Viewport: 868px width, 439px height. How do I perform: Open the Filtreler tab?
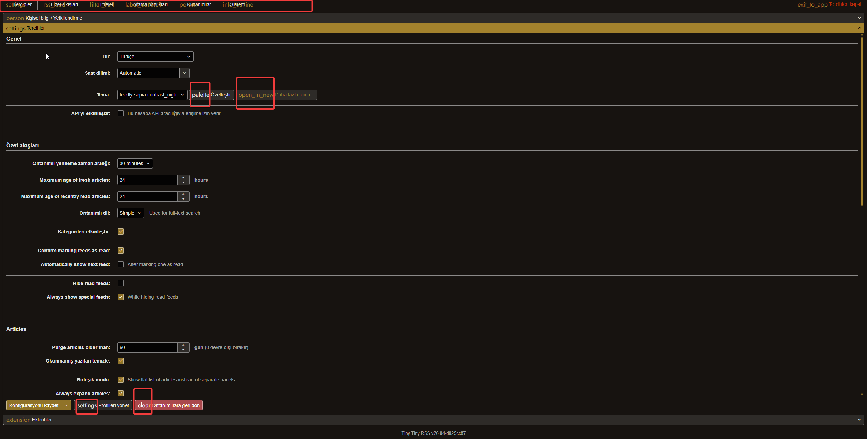[x=102, y=5]
